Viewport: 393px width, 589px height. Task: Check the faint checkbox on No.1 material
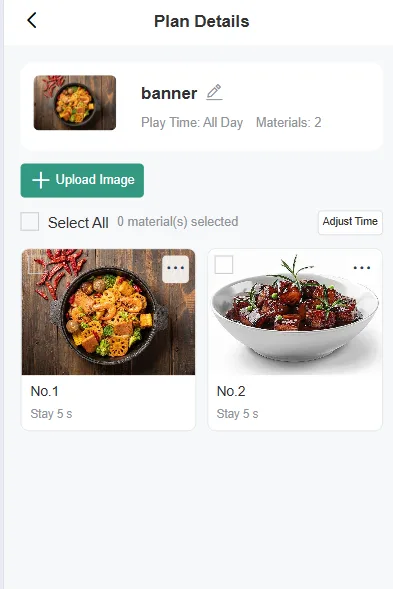(37, 265)
